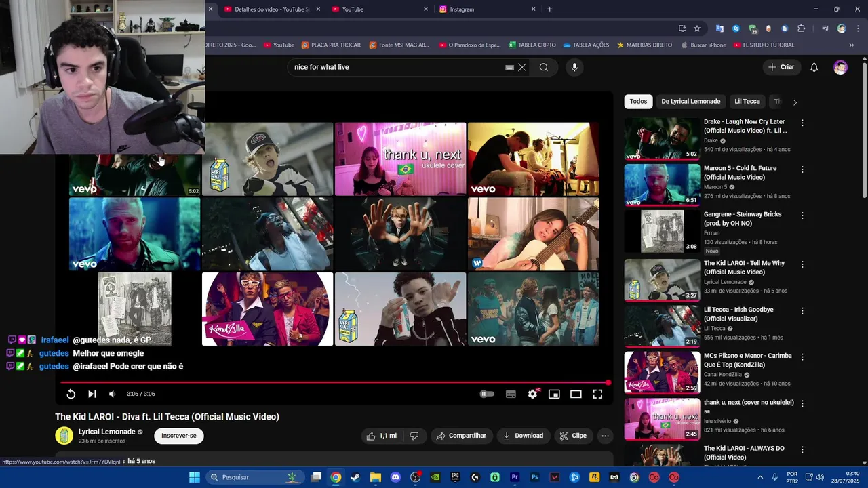Viewport: 868px width, 488px height.
Task: Replay the video with the replay icon
Action: click(71, 394)
